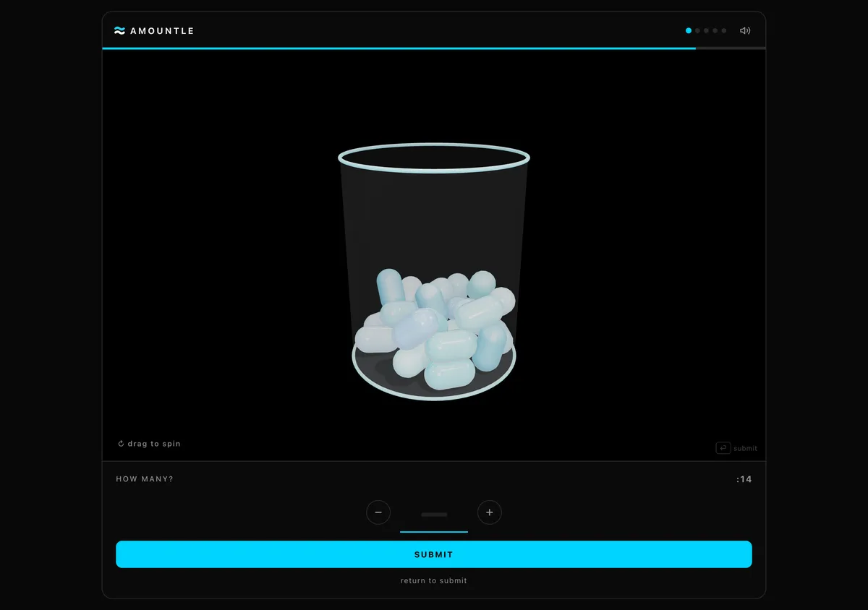This screenshot has width=868, height=610.
Task: Click the cyan countdown progress bar
Action: point(399,48)
